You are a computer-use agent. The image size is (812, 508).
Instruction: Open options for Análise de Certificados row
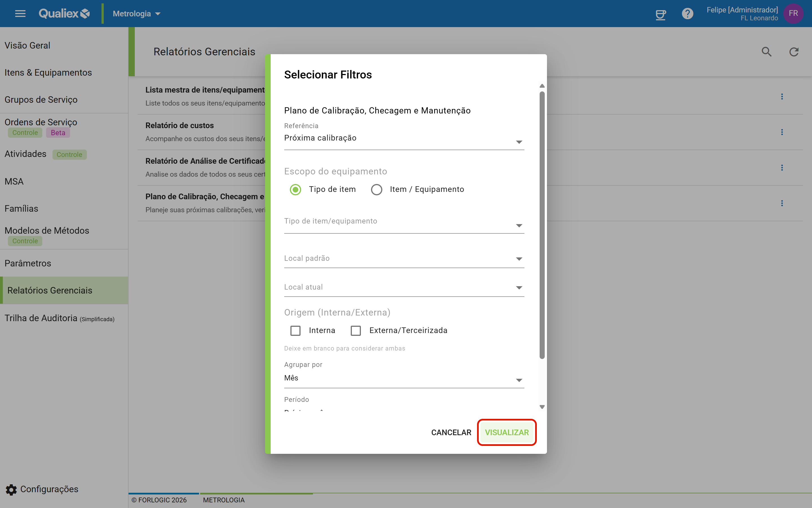[x=782, y=168]
